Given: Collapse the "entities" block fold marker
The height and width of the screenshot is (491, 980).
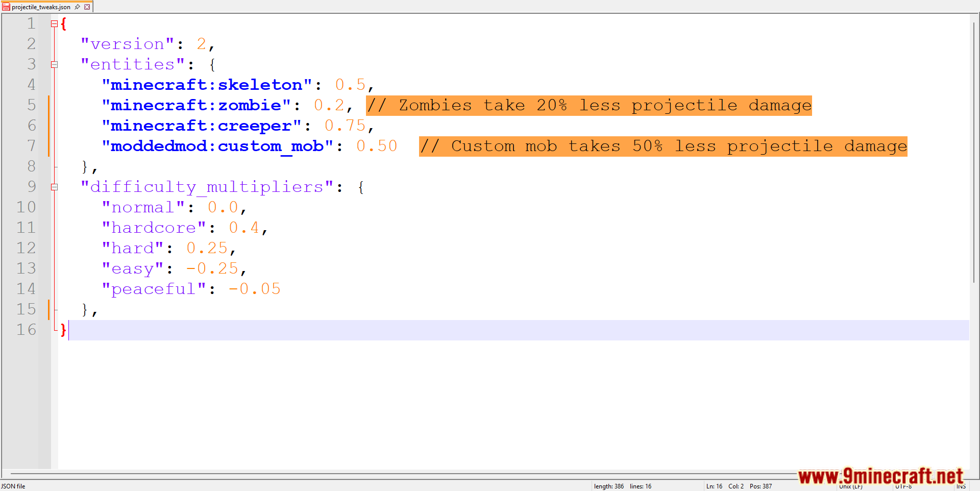Looking at the screenshot, I should [x=54, y=65].
